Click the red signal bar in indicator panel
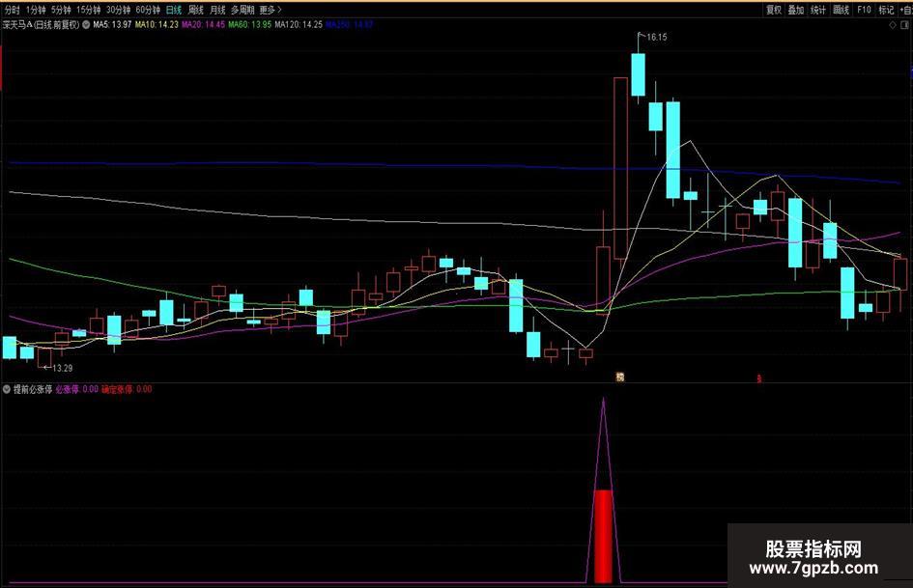Viewport: 913px width, 588px height. point(603,536)
